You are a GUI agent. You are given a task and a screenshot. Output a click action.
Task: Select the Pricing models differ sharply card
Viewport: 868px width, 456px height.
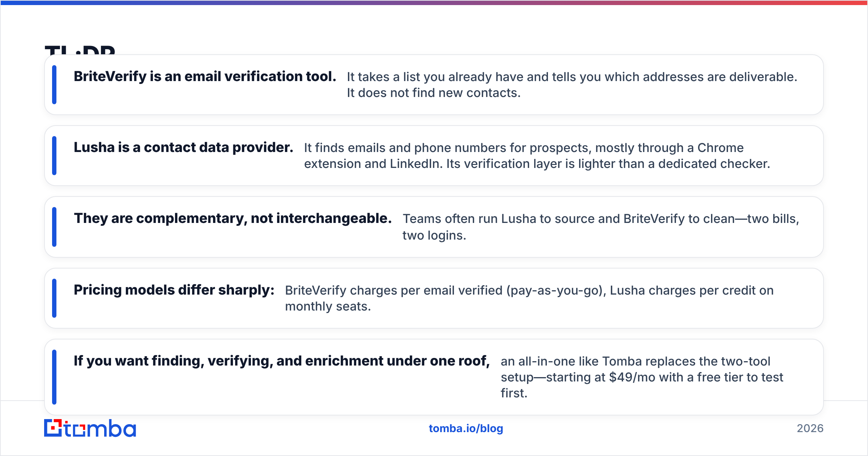[434, 298]
